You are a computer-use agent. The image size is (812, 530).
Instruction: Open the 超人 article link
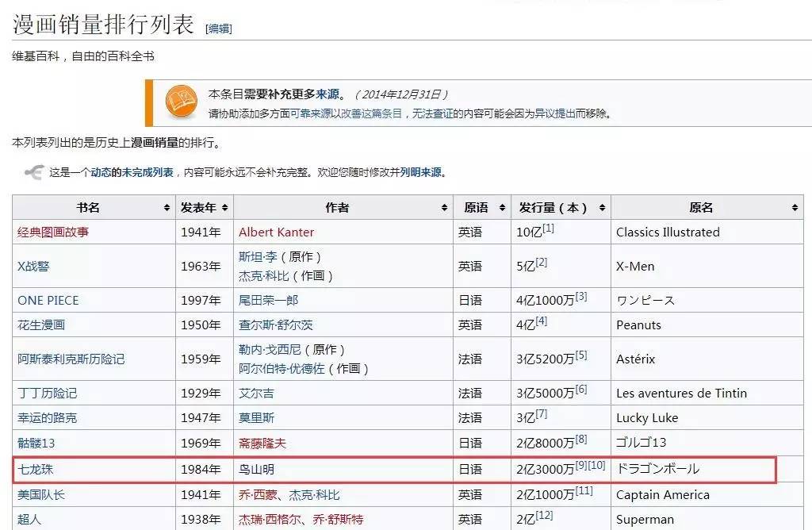point(29,519)
